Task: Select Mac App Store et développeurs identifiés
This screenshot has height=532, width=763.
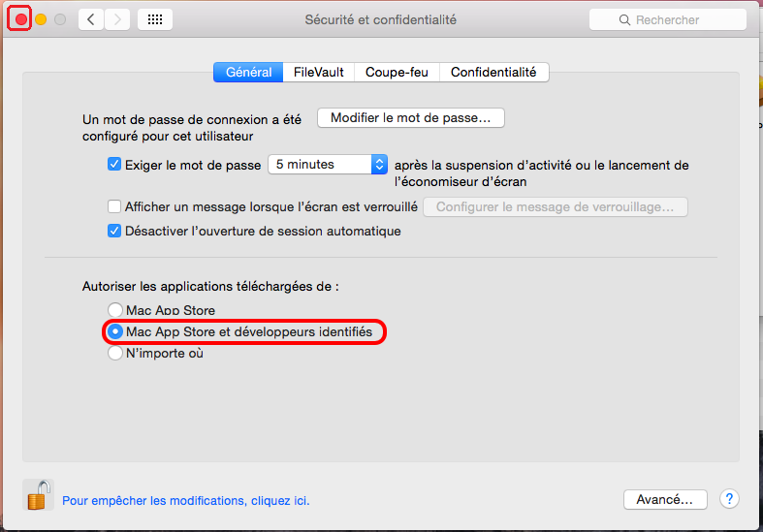Action: [115, 331]
